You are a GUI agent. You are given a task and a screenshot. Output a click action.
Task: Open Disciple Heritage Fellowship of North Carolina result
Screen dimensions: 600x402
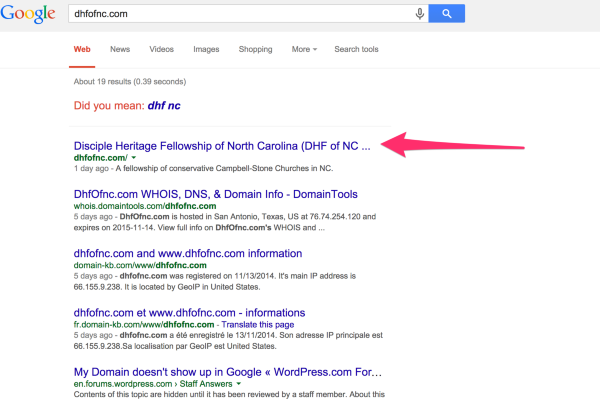tap(222, 145)
